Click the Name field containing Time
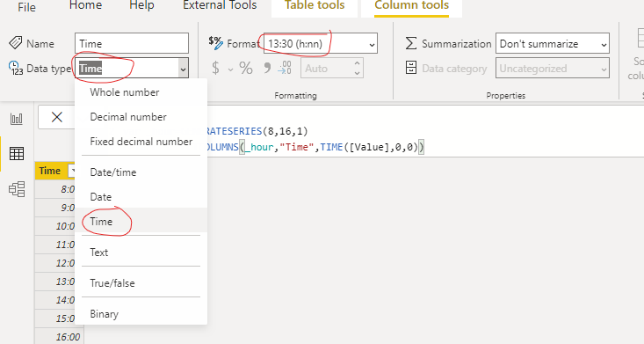This screenshot has width=644, height=344. tap(132, 43)
